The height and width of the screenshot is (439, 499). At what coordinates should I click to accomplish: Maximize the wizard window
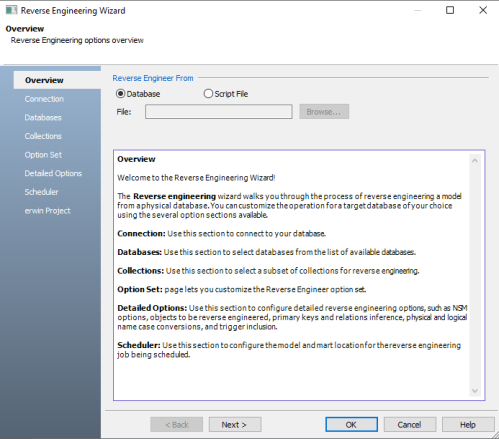point(450,10)
